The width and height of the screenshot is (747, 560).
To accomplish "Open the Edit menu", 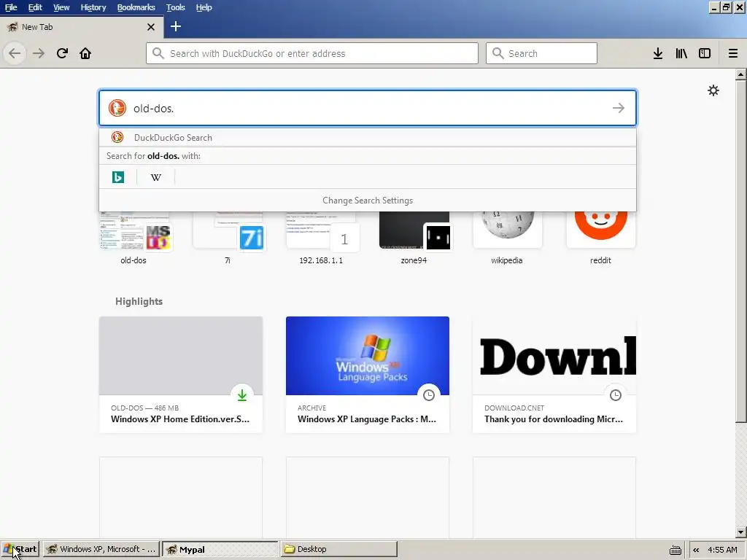I will [35, 7].
